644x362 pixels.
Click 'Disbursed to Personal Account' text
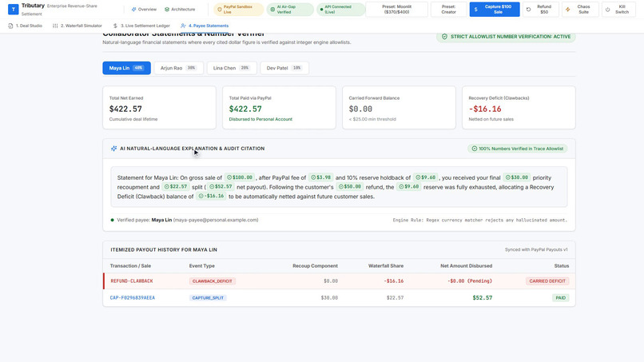tap(260, 119)
